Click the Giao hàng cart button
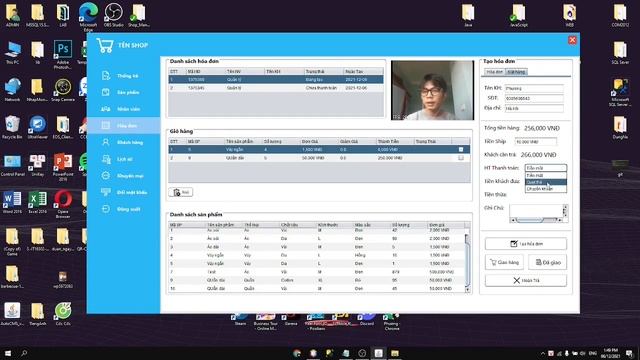This screenshot has width=640, height=360. [504, 262]
